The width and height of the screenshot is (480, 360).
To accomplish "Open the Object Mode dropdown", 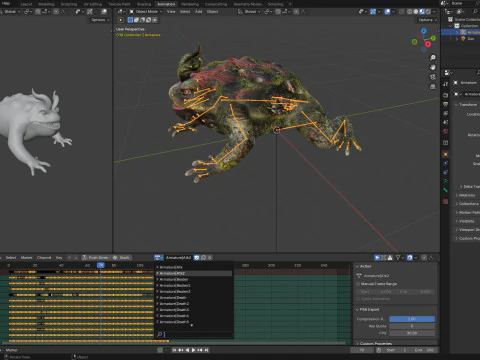I will [146, 12].
